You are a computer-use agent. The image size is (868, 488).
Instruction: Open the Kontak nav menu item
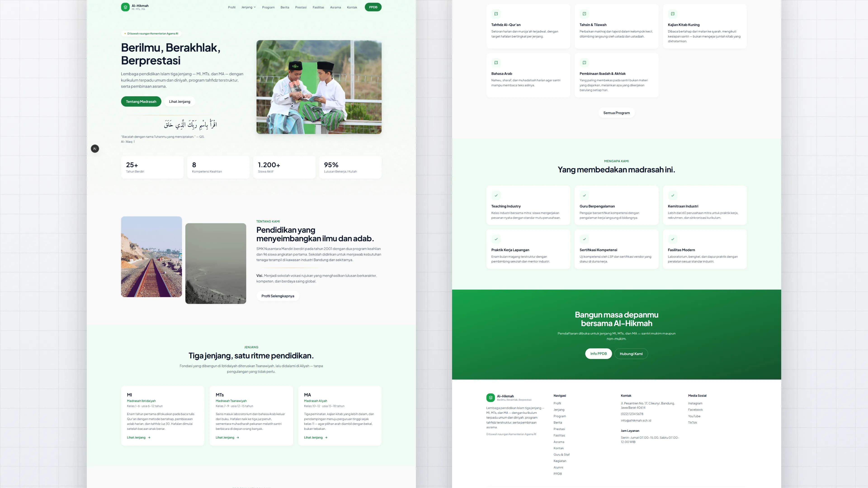point(352,7)
